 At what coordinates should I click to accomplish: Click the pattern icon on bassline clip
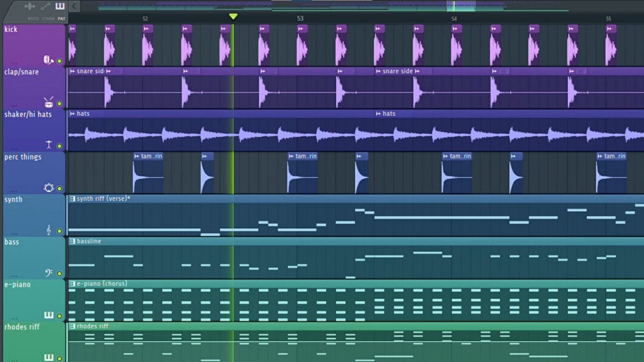[72, 241]
